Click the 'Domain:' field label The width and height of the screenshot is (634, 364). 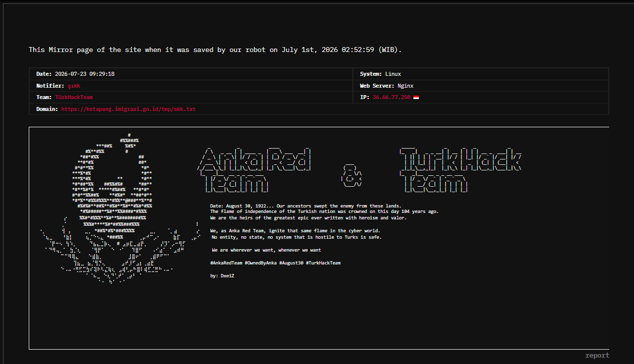point(47,109)
